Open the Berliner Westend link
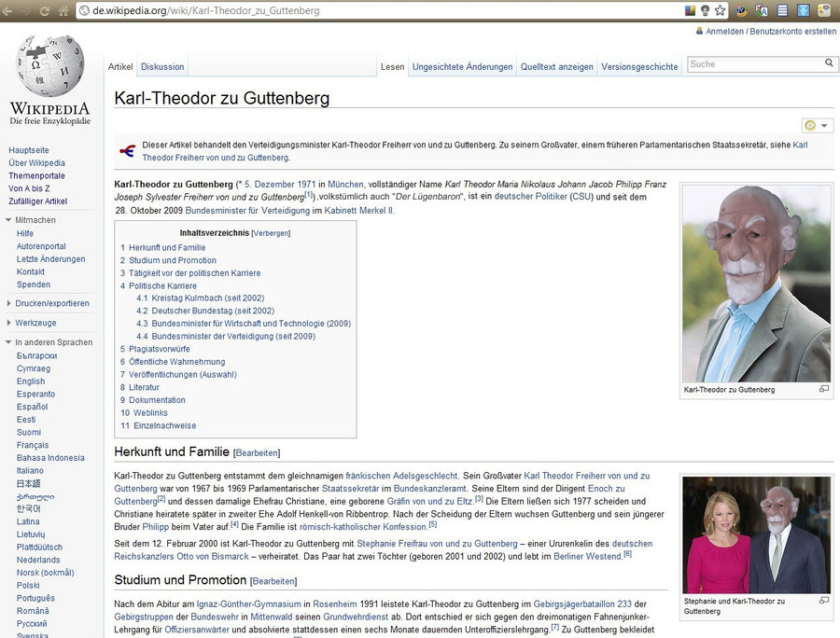The width and height of the screenshot is (840, 638). pos(587,557)
